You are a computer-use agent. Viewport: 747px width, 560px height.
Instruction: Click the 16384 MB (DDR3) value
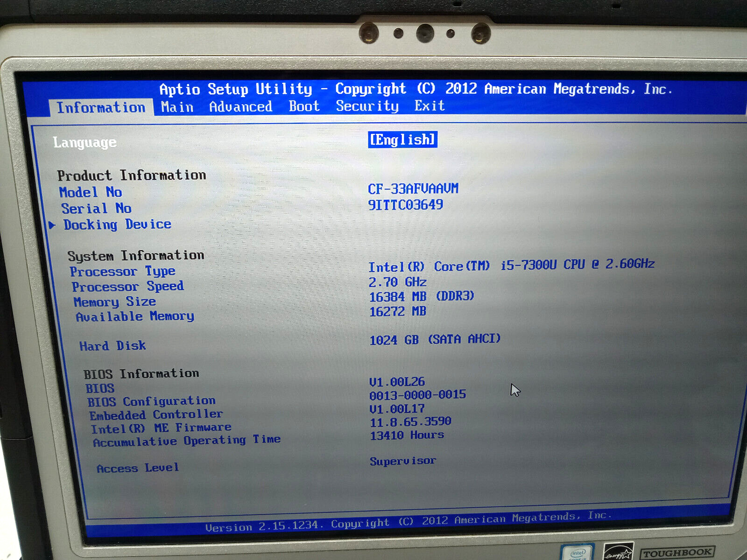[x=422, y=296]
